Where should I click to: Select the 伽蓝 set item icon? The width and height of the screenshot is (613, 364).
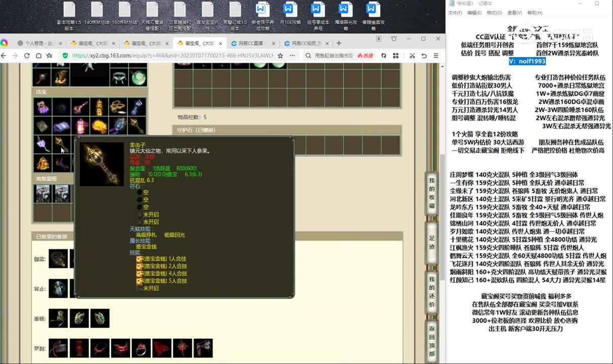(58, 258)
